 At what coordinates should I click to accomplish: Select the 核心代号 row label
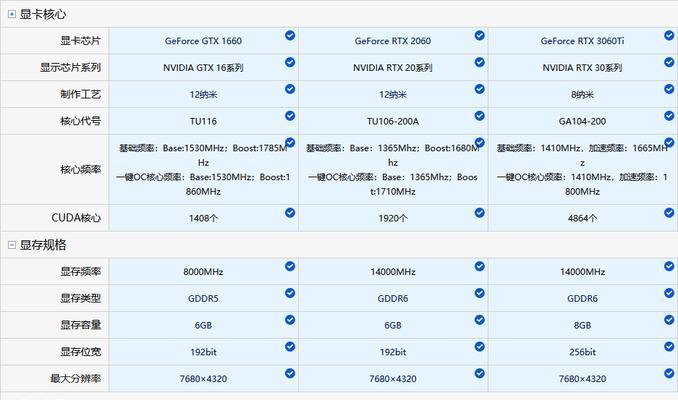tap(80, 122)
